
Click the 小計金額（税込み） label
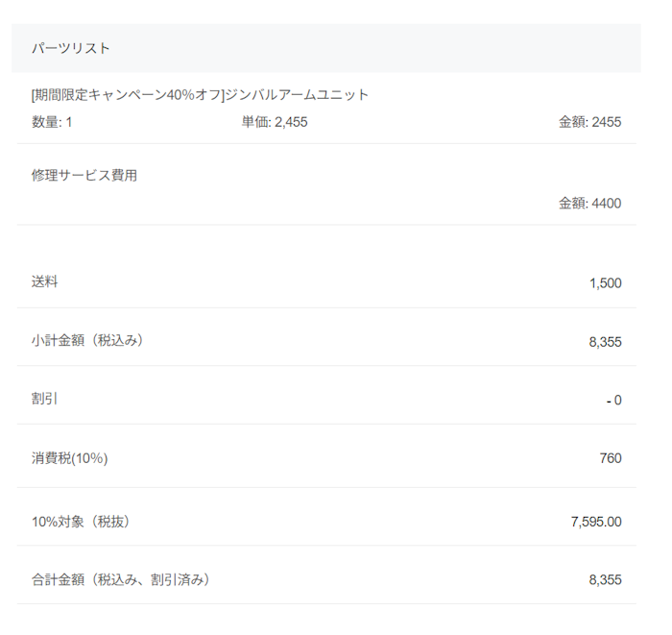(x=87, y=340)
